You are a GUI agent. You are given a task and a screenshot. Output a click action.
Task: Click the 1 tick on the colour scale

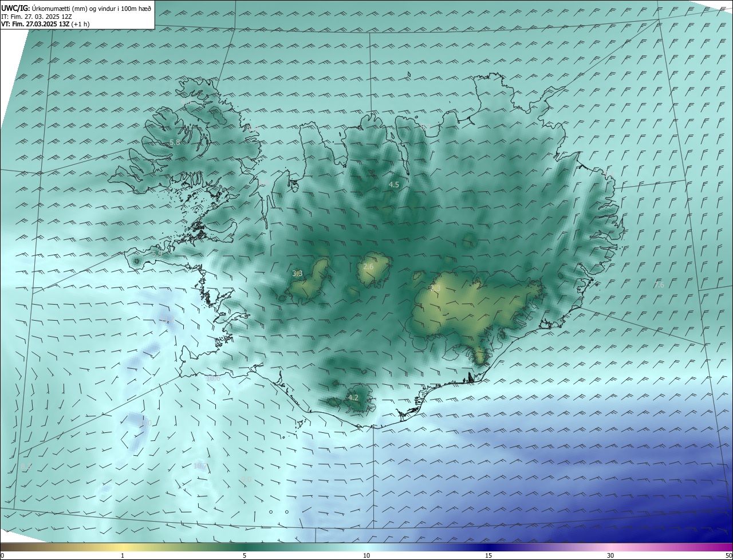point(123,555)
